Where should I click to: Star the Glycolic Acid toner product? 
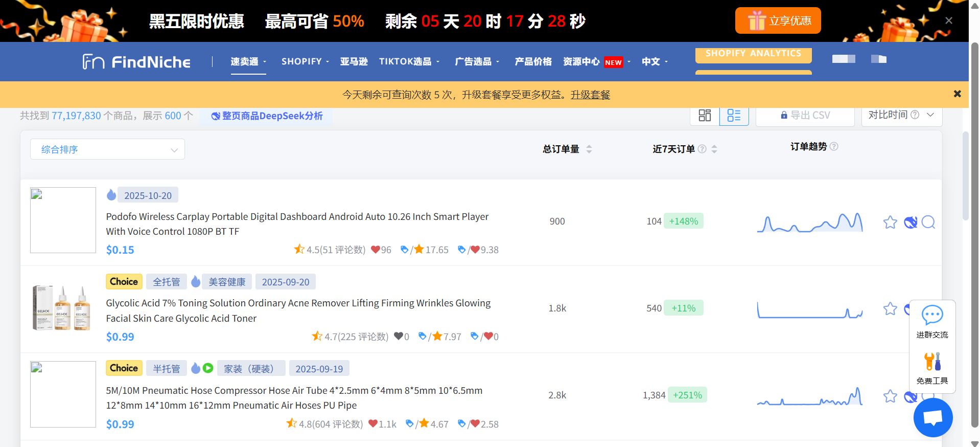click(890, 309)
